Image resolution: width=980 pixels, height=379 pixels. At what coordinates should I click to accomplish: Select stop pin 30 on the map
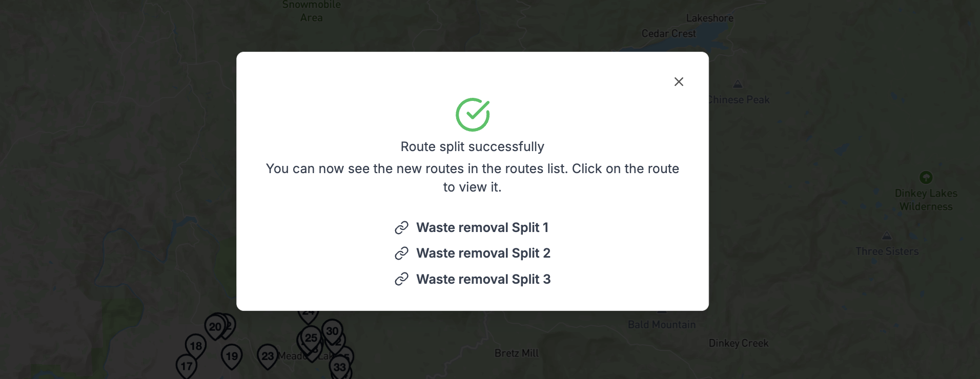pyautogui.click(x=332, y=331)
